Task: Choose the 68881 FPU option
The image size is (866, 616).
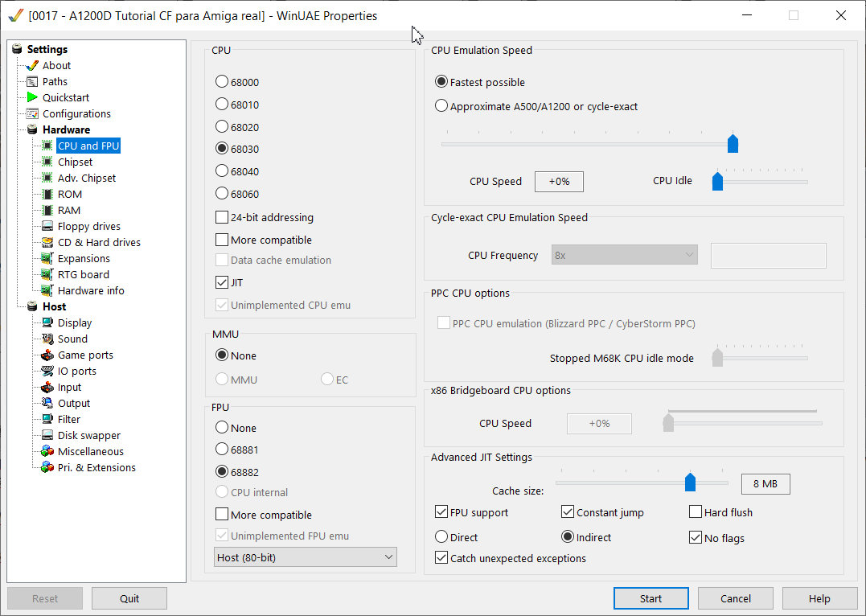Action: pyautogui.click(x=221, y=450)
